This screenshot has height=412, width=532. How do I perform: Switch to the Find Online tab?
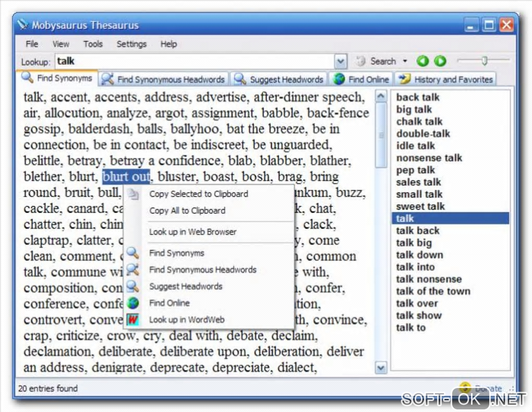pyautogui.click(x=361, y=79)
